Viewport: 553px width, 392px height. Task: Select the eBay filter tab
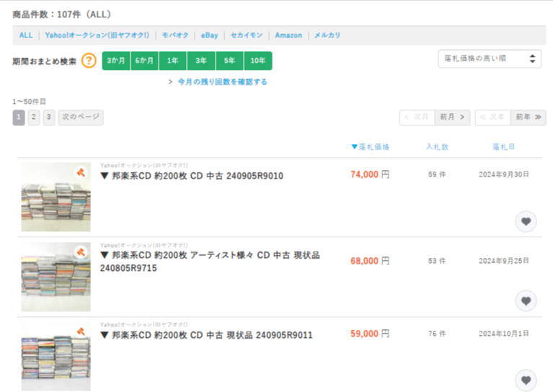coord(209,35)
